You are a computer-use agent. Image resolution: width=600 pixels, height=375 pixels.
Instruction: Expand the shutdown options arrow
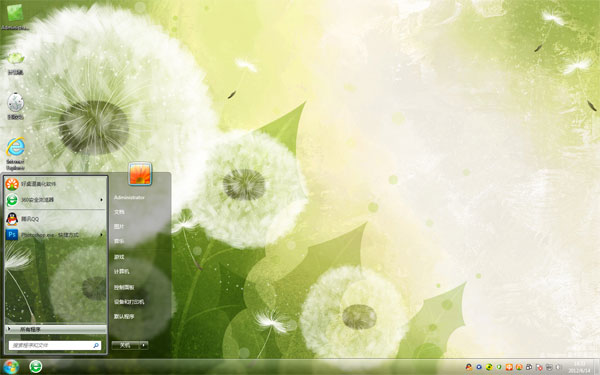pos(144,345)
